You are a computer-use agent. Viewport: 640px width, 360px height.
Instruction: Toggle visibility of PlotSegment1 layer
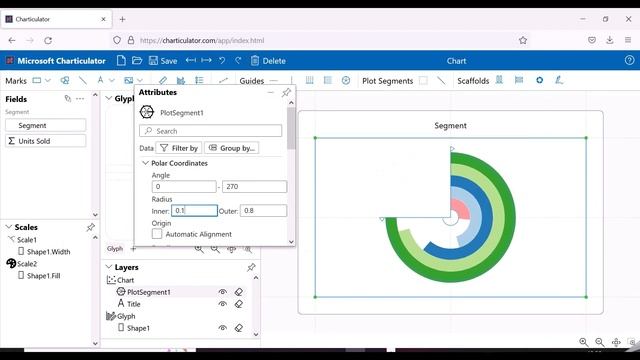click(x=222, y=292)
